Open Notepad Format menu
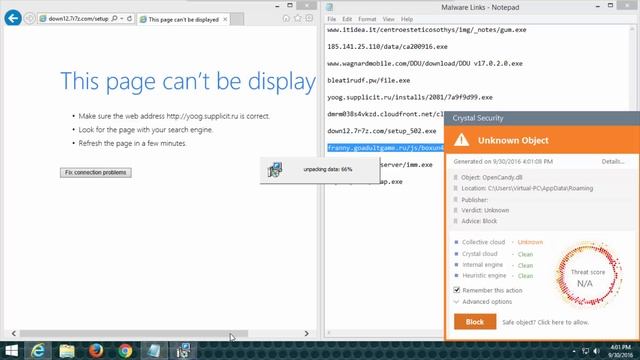This screenshot has height=360, width=640. point(367,19)
